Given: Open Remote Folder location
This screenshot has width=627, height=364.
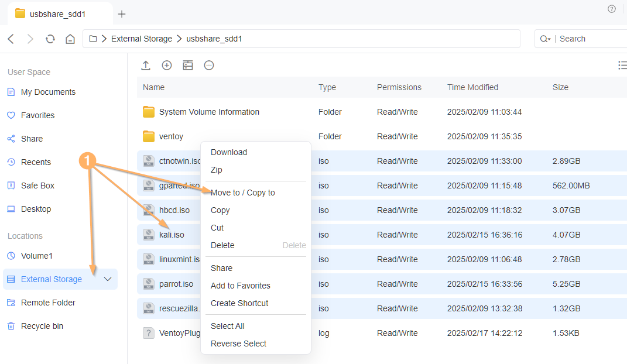Looking at the screenshot, I should click(x=48, y=303).
